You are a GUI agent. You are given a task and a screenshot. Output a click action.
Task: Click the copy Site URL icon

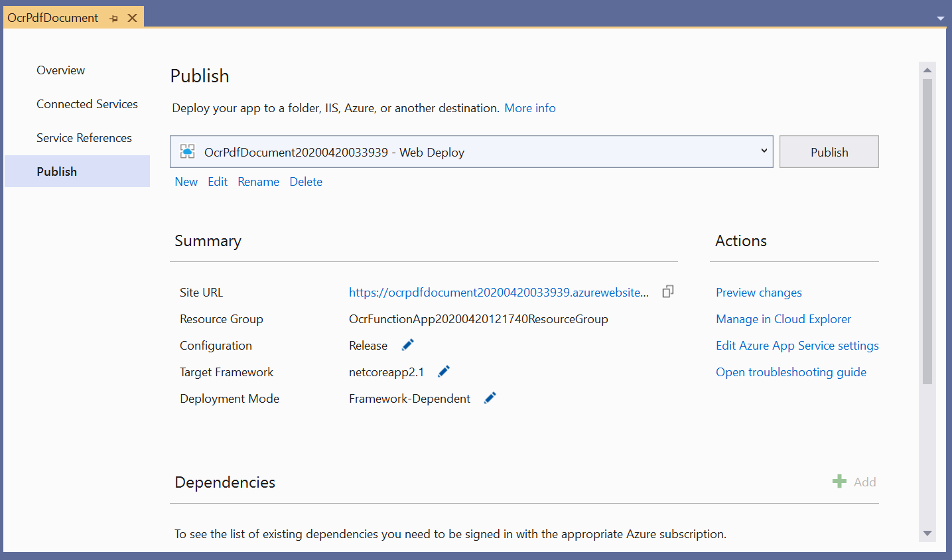click(x=668, y=292)
